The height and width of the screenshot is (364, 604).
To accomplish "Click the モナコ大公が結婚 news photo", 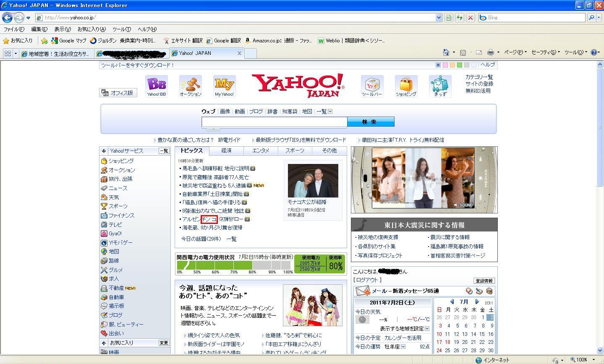I will [313, 180].
